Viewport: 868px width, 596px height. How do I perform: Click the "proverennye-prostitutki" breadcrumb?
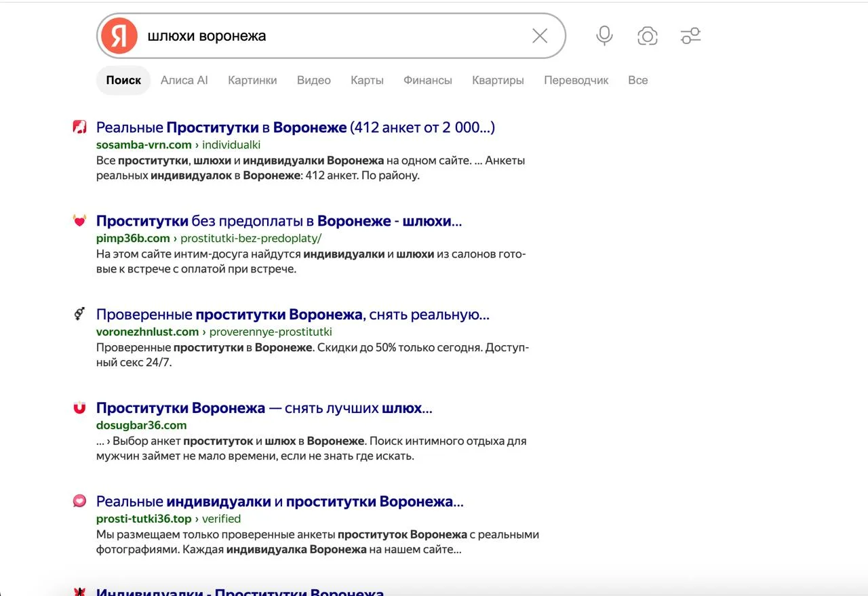tap(271, 332)
